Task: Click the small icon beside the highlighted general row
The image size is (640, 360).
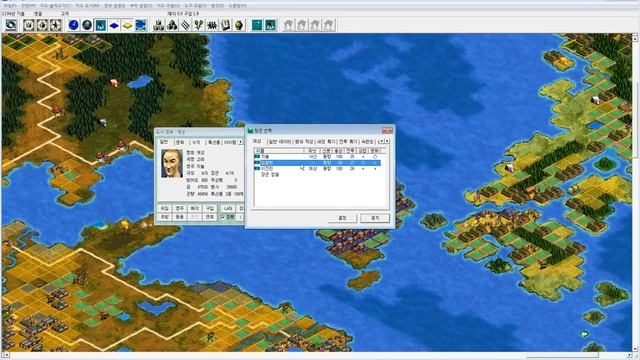Action: coord(257,162)
